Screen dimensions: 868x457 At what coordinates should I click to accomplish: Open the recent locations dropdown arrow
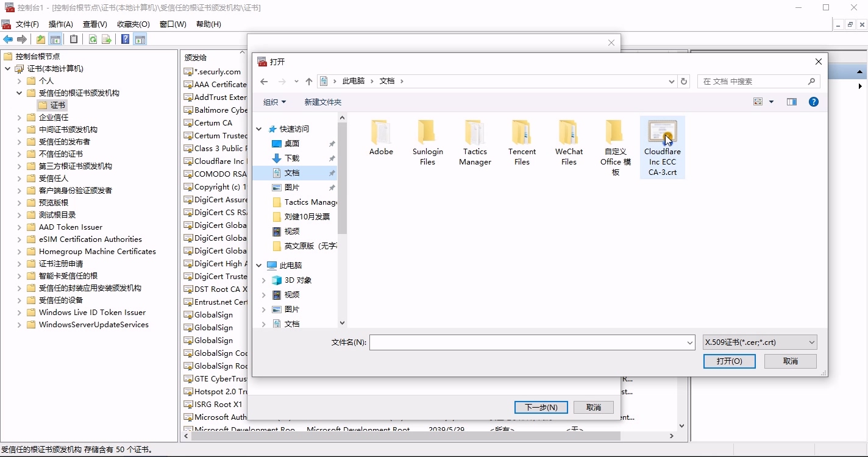(x=296, y=82)
